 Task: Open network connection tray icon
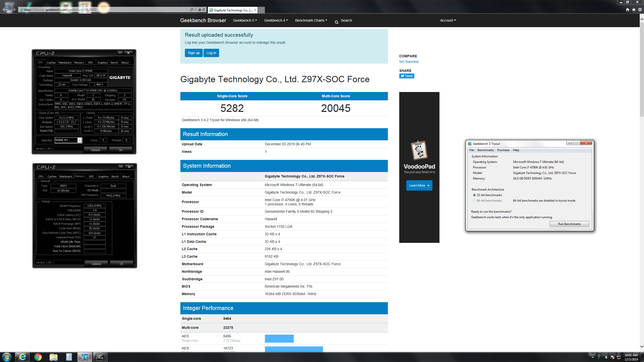point(619,357)
